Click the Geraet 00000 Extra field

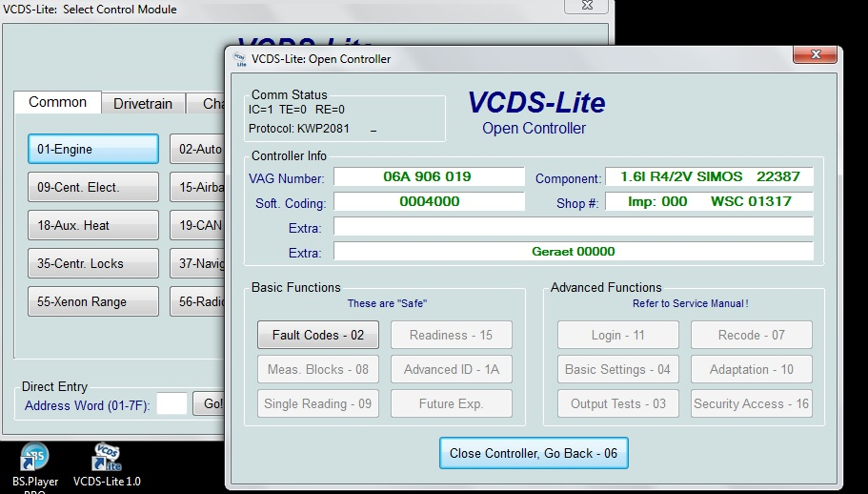click(x=573, y=252)
